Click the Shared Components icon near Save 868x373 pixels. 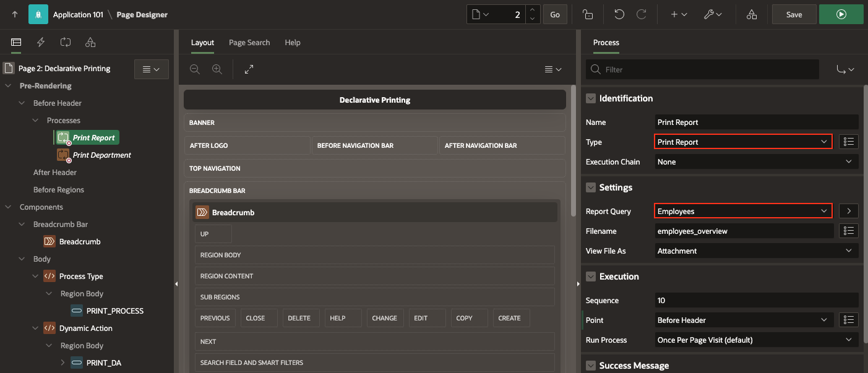(x=751, y=14)
